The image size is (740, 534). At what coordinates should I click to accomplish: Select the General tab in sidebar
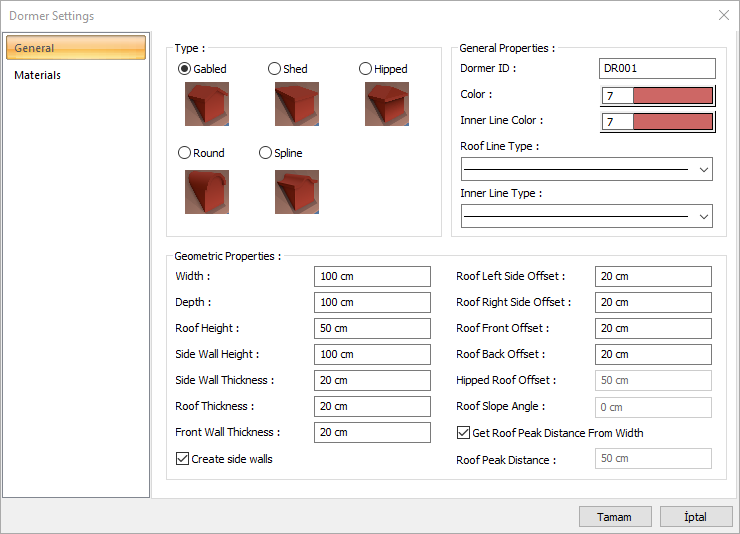click(x=76, y=48)
